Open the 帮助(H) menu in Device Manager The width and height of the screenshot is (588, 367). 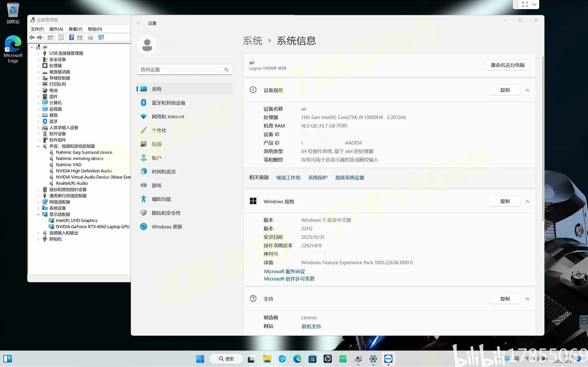(95, 29)
